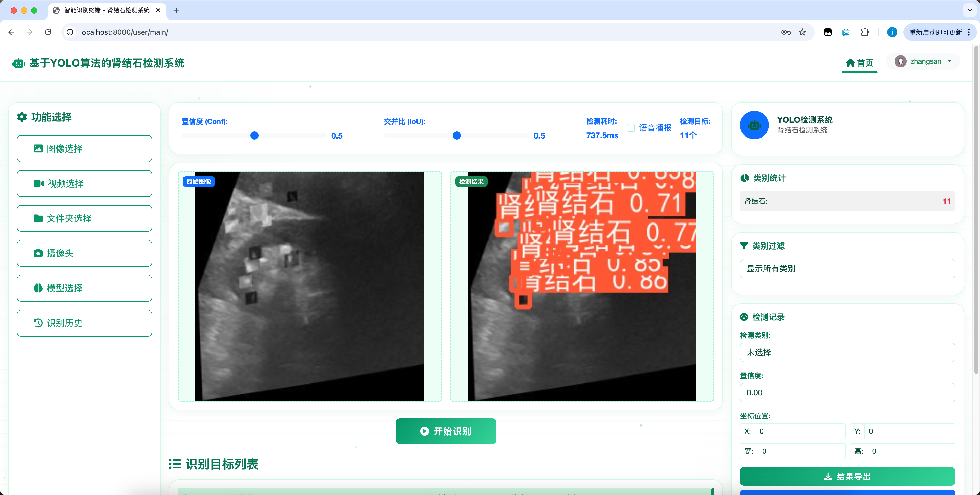Select the 智能识别终端 browser tab
980x495 pixels.
click(x=106, y=10)
